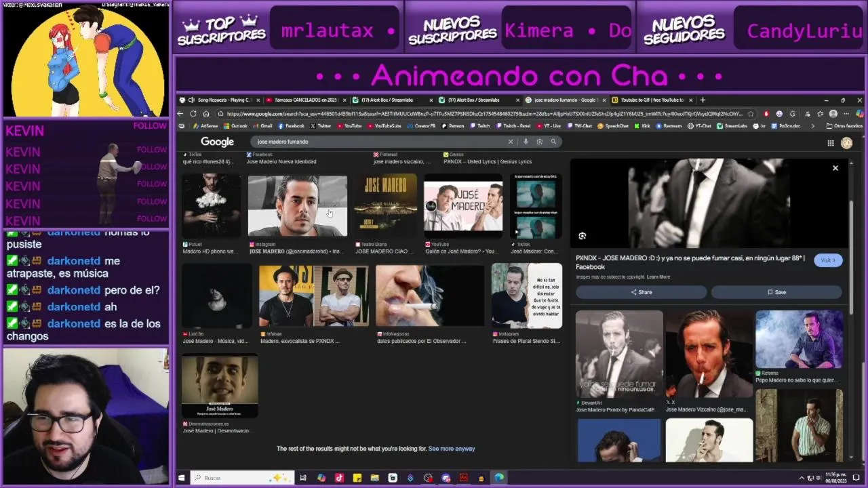The width and height of the screenshot is (868, 488).
Task: Open the Learn More copyright link
Action: pos(658,277)
